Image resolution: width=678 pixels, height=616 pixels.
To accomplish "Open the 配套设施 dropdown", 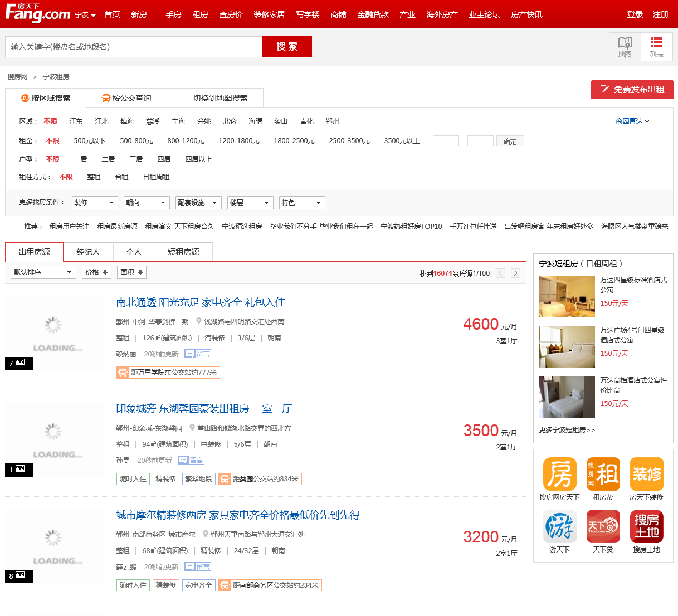I will coord(198,203).
